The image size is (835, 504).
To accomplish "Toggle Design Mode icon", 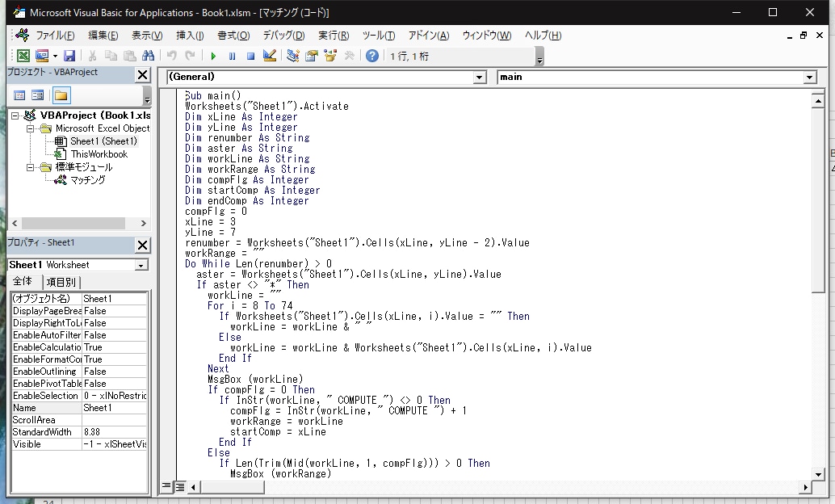I will coord(270,56).
